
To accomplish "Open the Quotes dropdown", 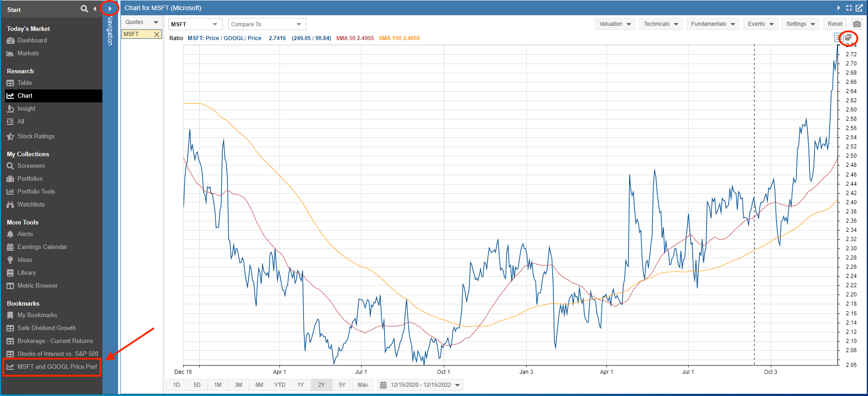I will point(142,22).
